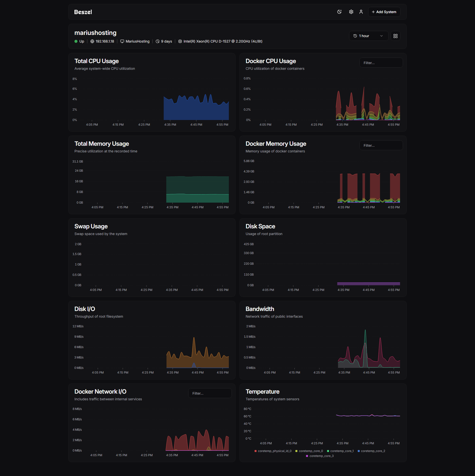This screenshot has width=475, height=476.
Task: Focus Docker CPU Usage filter field
Action: click(381, 63)
